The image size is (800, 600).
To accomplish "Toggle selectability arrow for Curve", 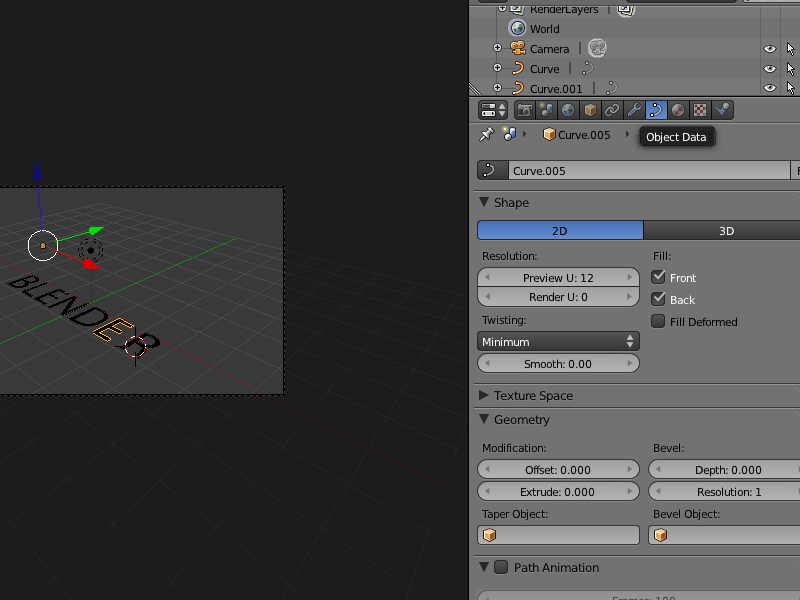I will [x=790, y=69].
